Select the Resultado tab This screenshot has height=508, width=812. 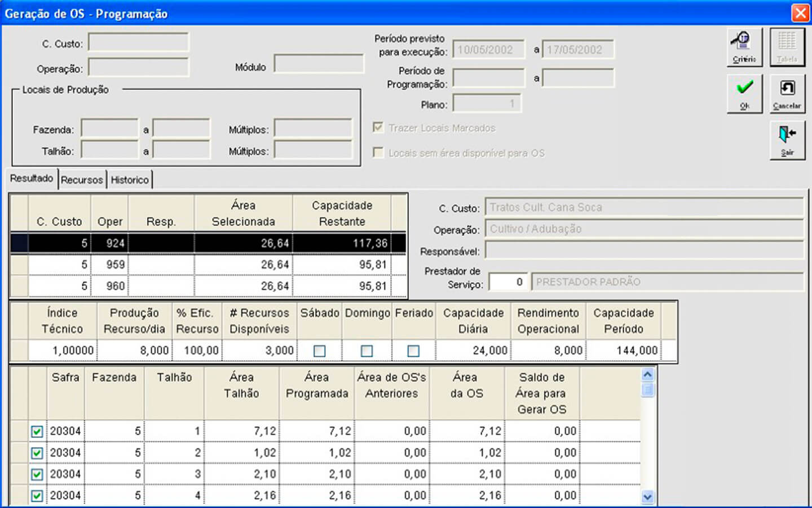coord(32,178)
